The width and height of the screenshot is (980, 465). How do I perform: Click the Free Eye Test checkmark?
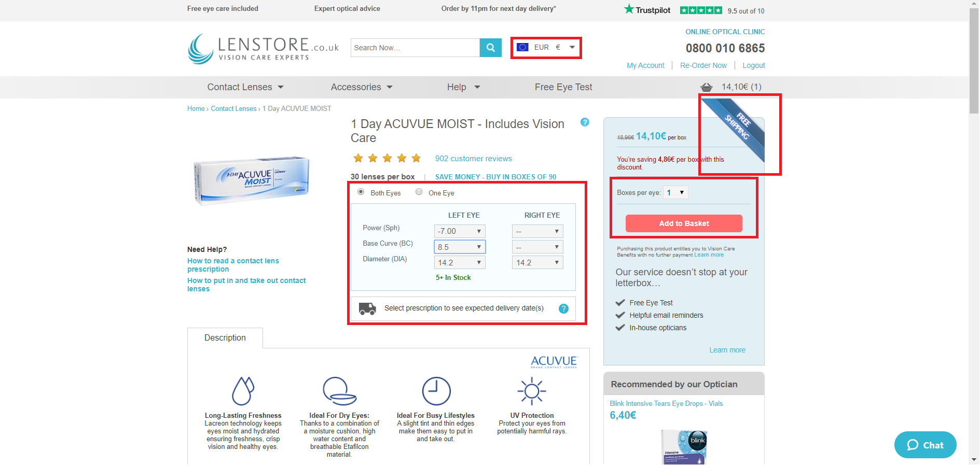click(x=620, y=303)
